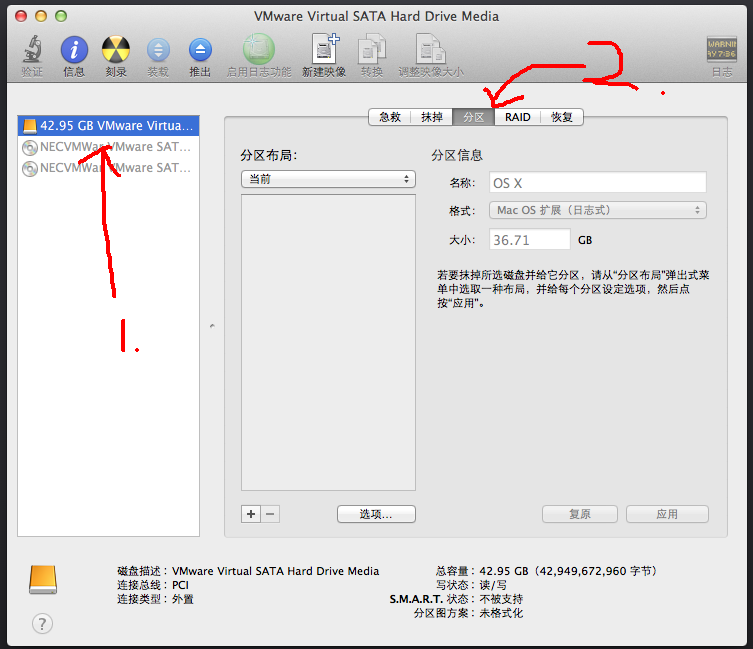Open the 格式 Mac OS 扩展 dropdown

coord(597,210)
